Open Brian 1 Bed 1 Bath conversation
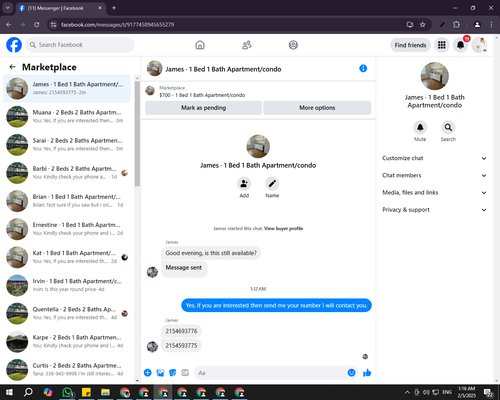This screenshot has width=500, height=400. (x=67, y=201)
